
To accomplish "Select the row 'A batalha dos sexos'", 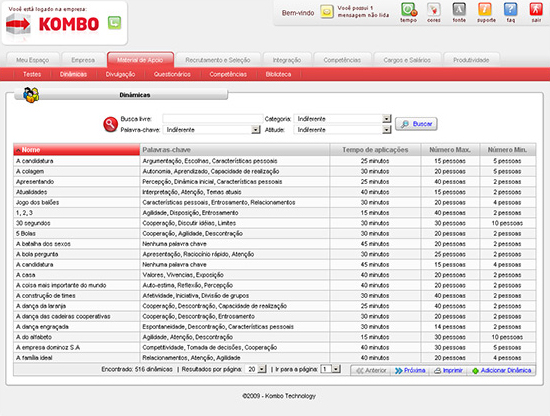I will click(x=275, y=244).
